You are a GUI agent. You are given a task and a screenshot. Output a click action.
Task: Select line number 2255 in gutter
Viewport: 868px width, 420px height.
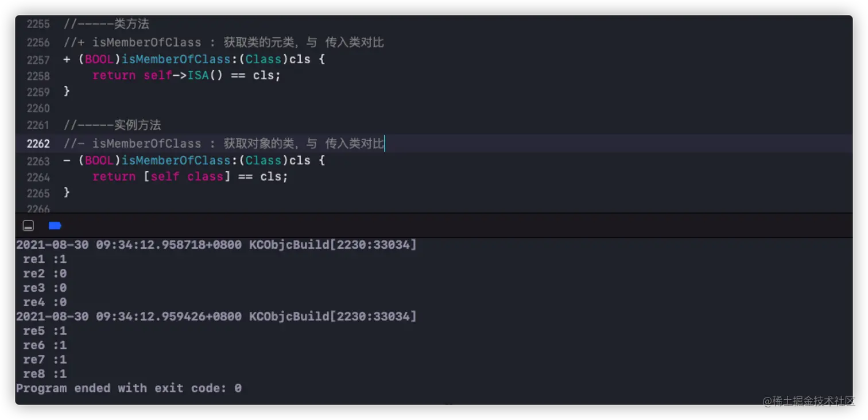(38, 24)
